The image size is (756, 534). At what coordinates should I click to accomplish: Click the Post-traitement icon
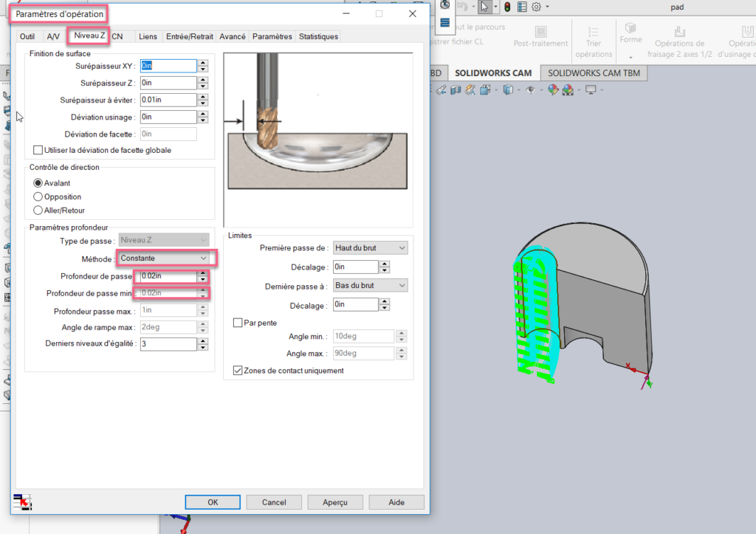(x=540, y=32)
